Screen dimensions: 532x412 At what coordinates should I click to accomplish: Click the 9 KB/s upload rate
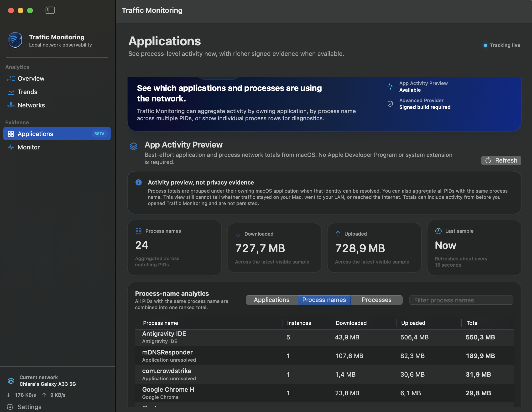pyautogui.click(x=58, y=395)
